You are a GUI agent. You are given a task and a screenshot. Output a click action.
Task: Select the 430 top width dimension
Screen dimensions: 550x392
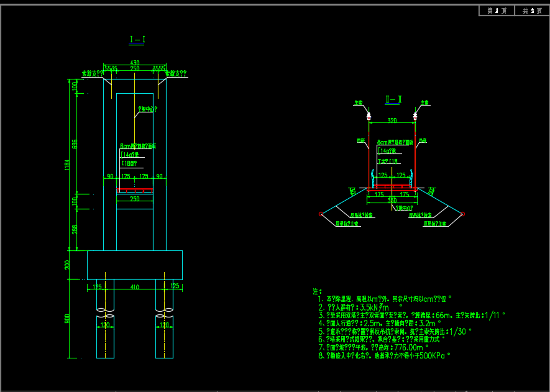tap(135, 63)
